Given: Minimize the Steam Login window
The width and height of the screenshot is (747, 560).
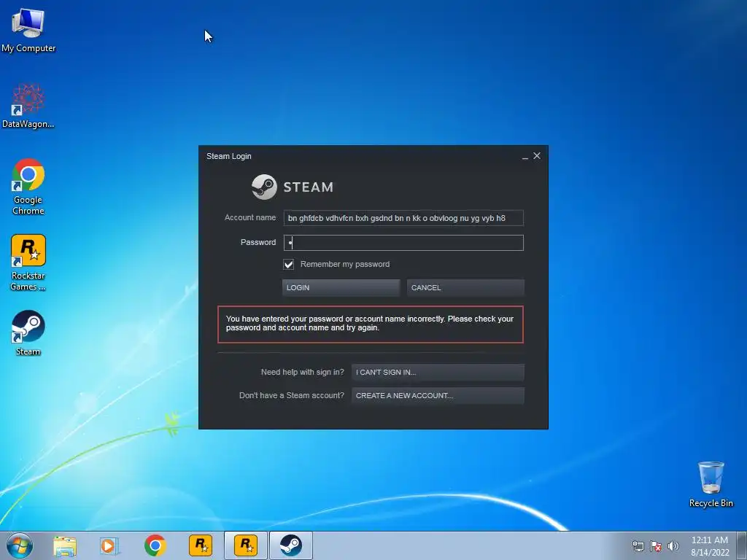Looking at the screenshot, I should pos(525,157).
